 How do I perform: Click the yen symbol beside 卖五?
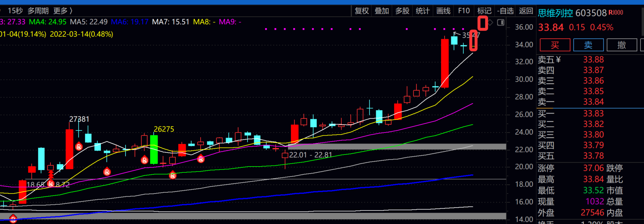558,59
